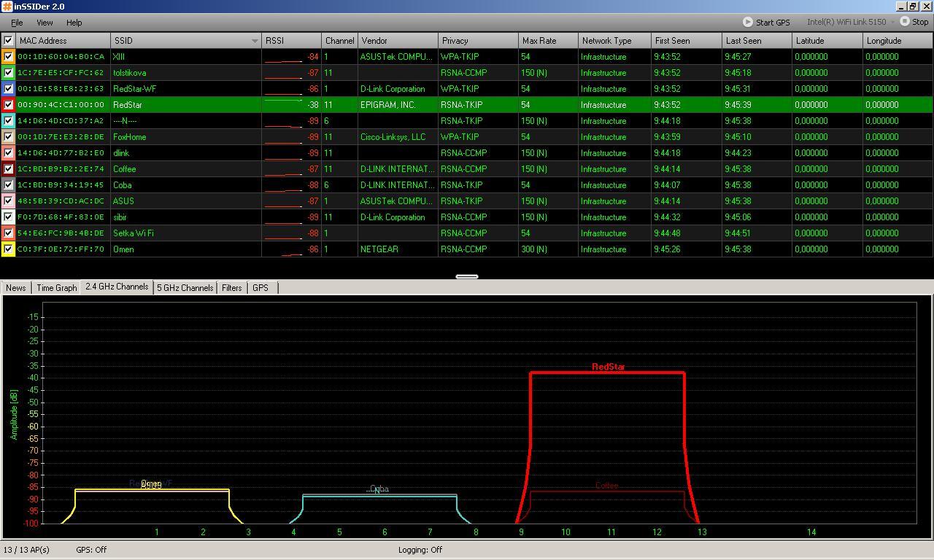The image size is (934, 560).
Task: Open the Filters tab
Action: coord(231,288)
